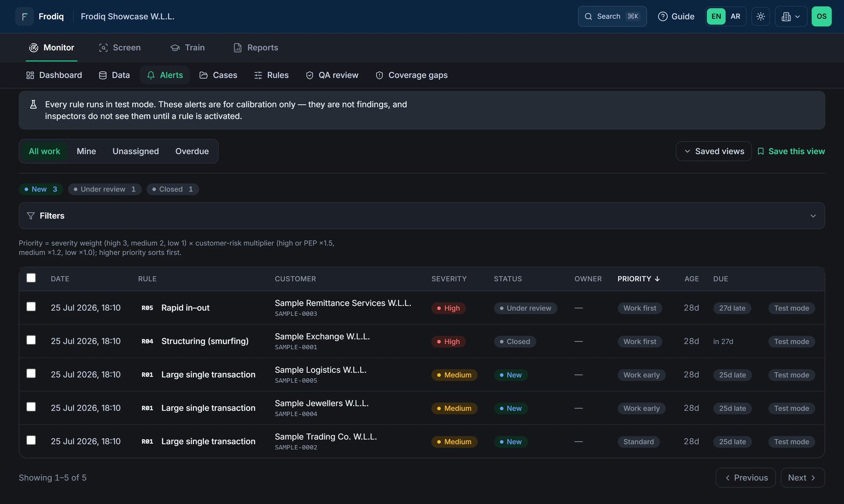Open Sample Remittance Services W.L.L. customer
844x504 pixels.
[343, 303]
